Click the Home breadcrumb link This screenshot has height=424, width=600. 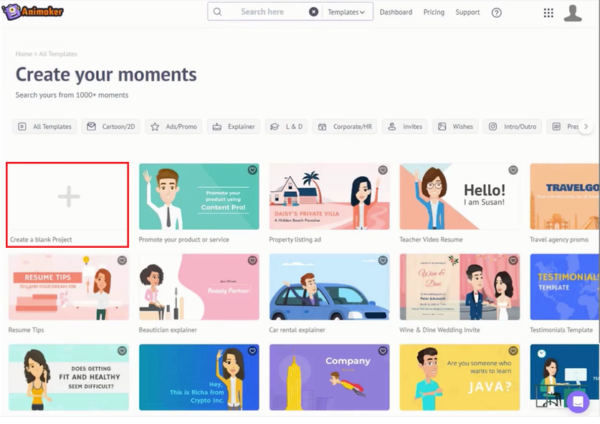(23, 53)
